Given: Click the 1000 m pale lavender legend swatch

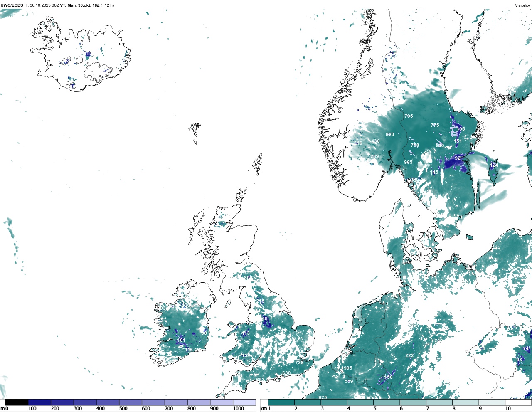Looking at the screenshot, I should point(244,402).
